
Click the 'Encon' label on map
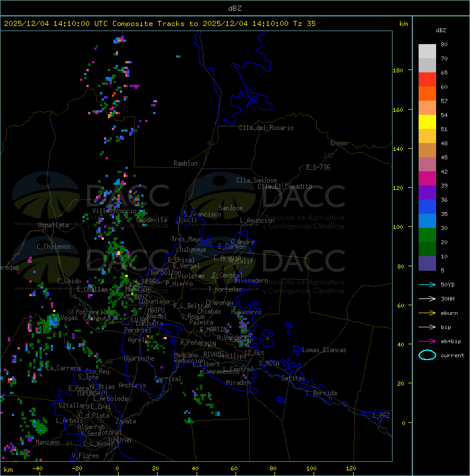[x=339, y=143]
